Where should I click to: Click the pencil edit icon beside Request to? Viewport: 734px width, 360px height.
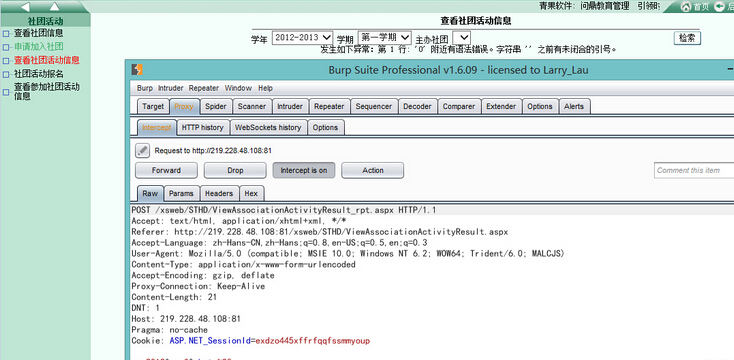click(x=142, y=151)
